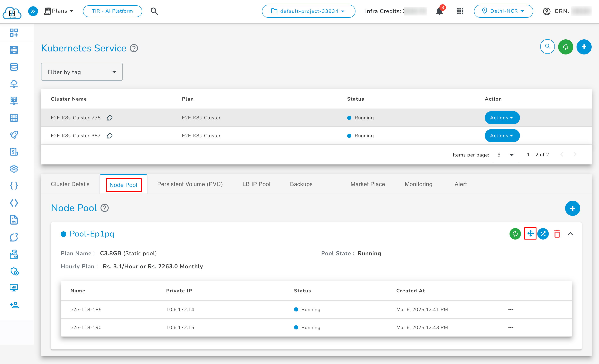Open the Alert tab
Screen dimensions: 599x364
[x=460, y=184]
